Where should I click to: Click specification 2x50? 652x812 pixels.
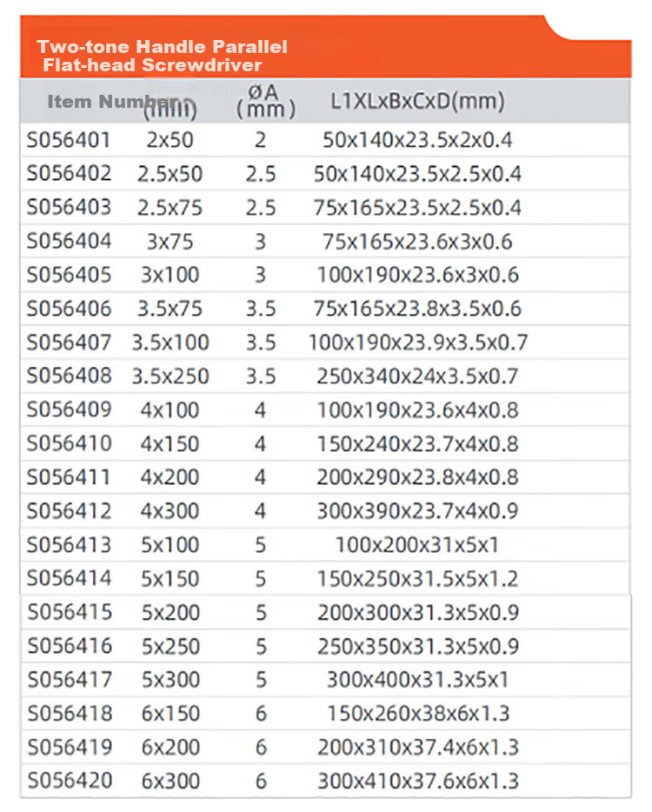(170, 140)
